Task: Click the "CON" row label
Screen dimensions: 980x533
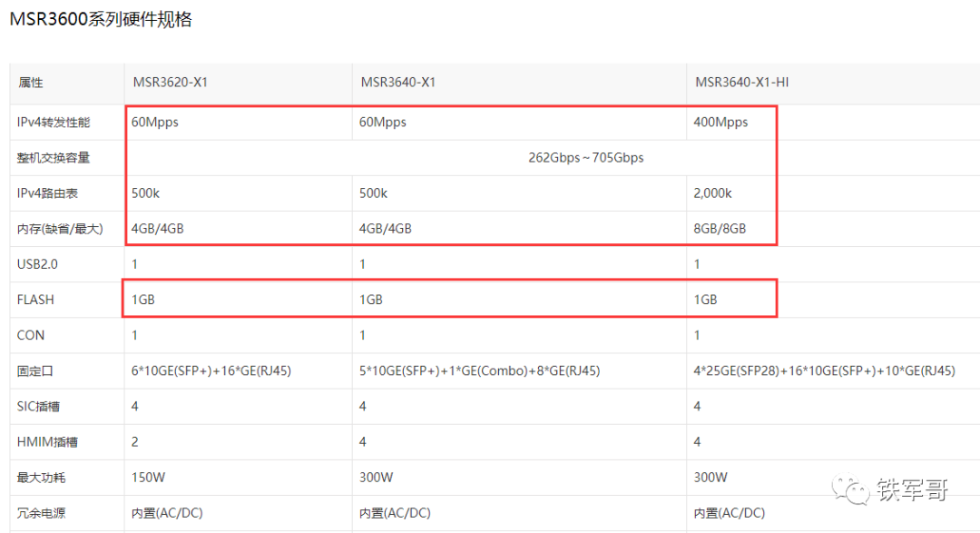Action: click(x=31, y=335)
